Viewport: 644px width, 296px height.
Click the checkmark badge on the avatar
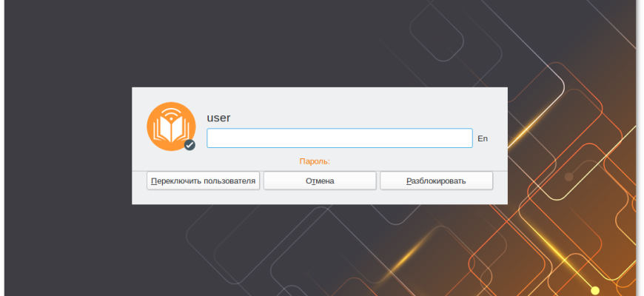pos(189,145)
